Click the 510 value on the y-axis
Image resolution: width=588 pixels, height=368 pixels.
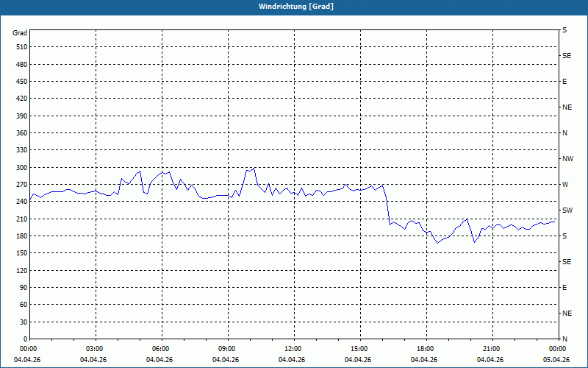(x=22, y=47)
